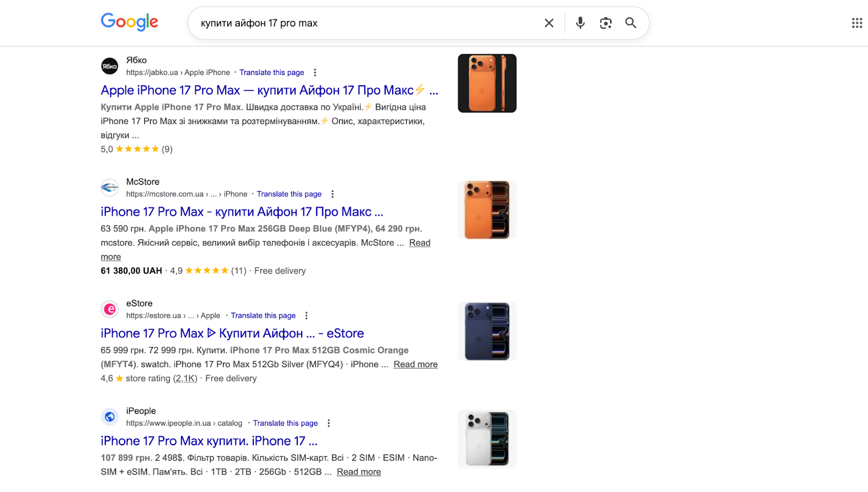Click the 'Ябко' site name

(137, 60)
